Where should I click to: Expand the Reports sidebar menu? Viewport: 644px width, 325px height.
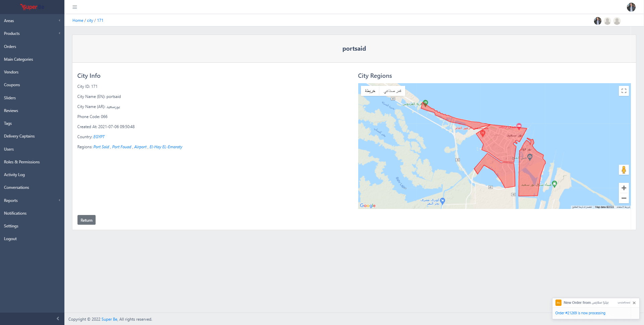coord(32,201)
